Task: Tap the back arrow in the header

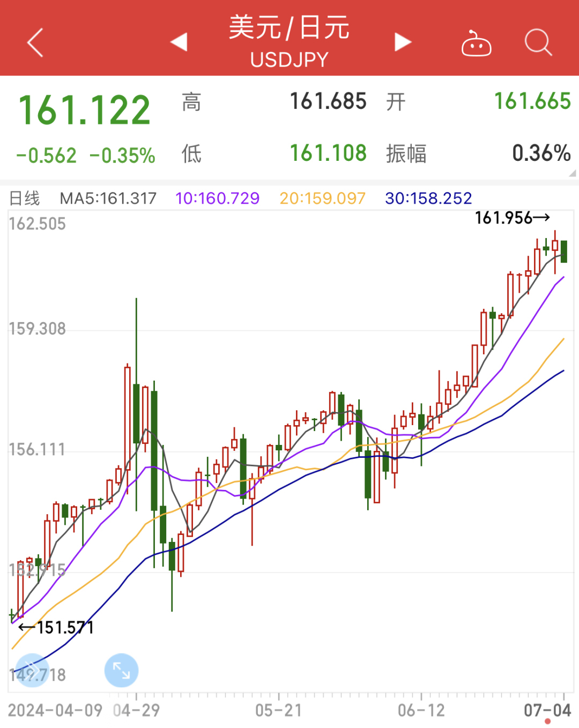Action: [x=35, y=43]
